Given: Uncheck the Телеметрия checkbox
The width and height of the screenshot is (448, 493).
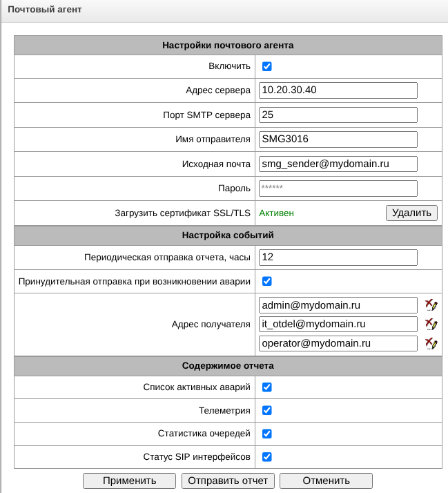Looking at the screenshot, I should [x=267, y=410].
